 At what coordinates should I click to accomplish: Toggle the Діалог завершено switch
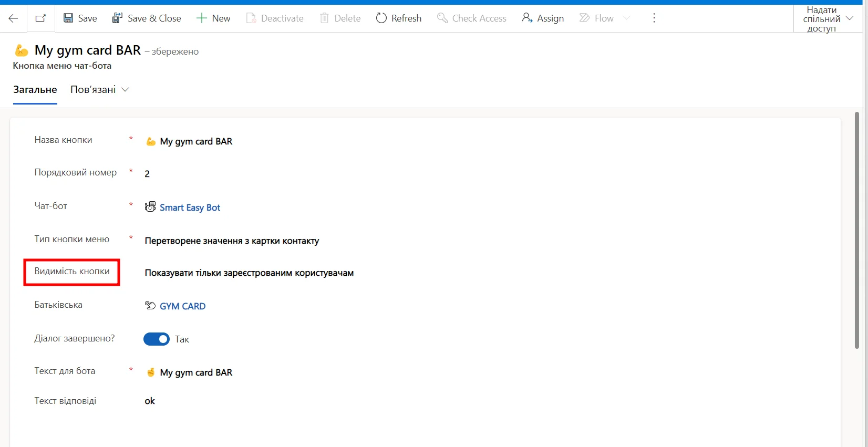(157, 339)
